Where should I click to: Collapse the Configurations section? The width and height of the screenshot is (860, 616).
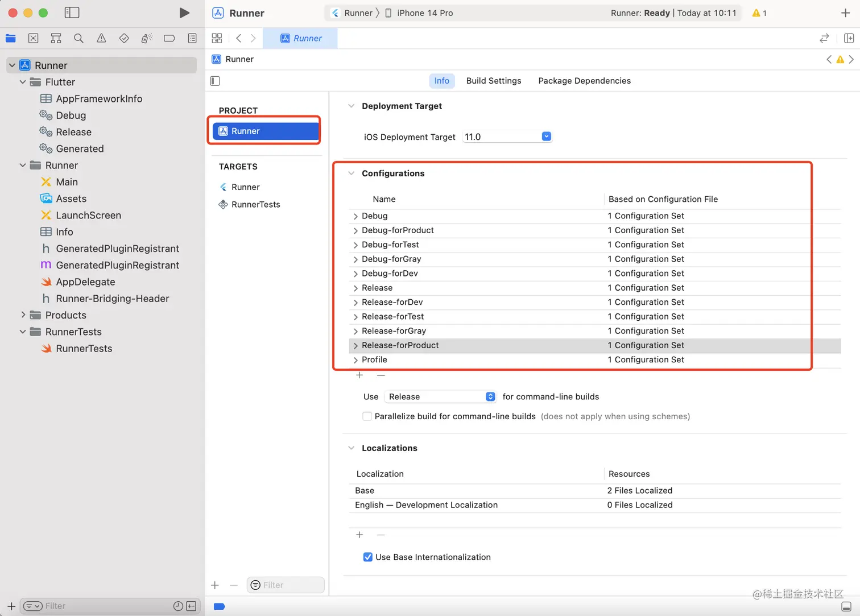pyautogui.click(x=351, y=173)
